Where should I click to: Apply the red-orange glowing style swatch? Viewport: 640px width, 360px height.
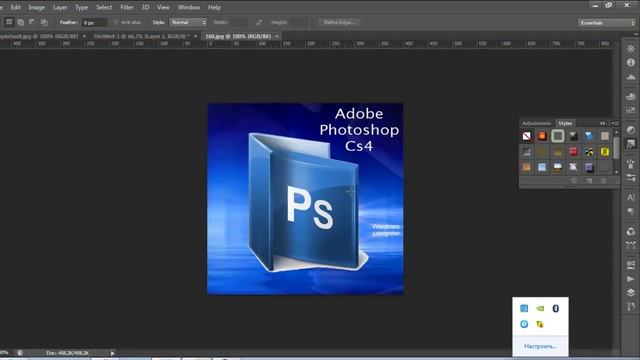[542, 136]
